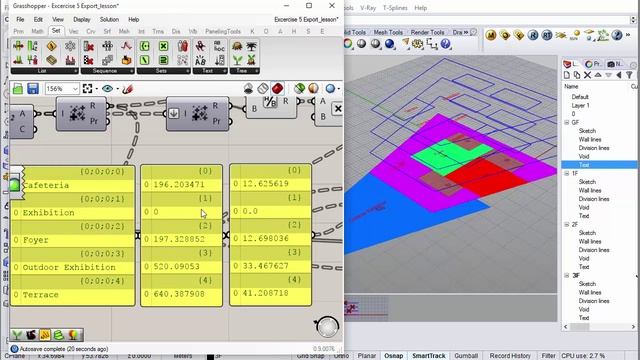Screen dimensions: 640x360
Task: Switch to the Math component tab
Action: 37,31
